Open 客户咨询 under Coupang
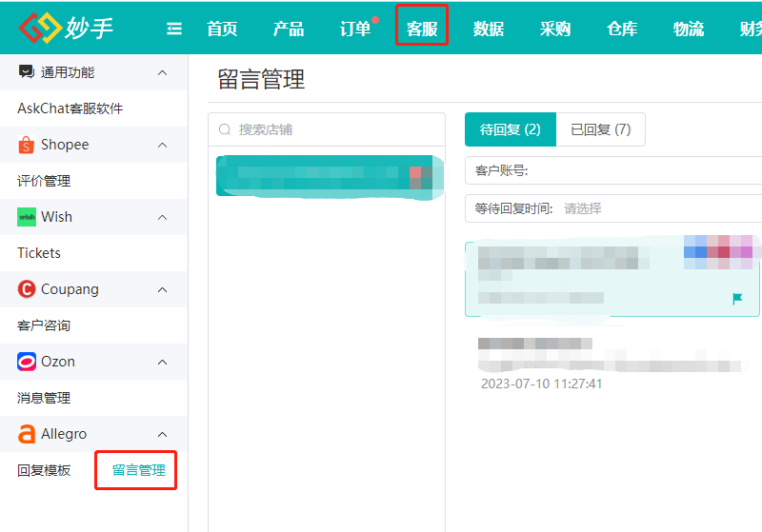This screenshot has width=762, height=532. (44, 325)
